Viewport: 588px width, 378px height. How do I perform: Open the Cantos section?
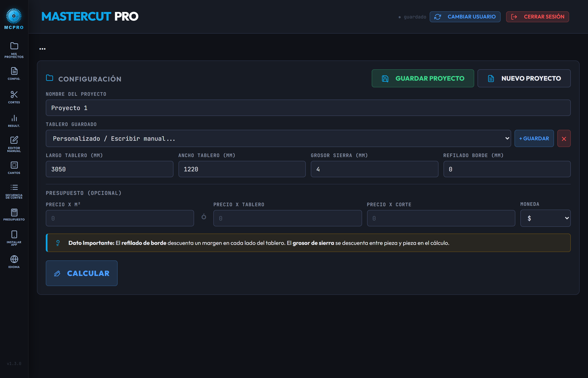tap(14, 168)
